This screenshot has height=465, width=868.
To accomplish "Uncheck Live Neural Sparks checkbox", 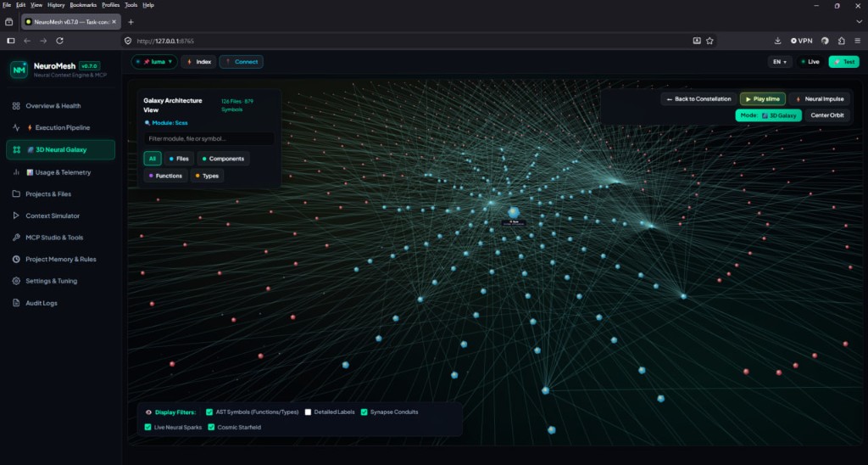I will (x=147, y=428).
